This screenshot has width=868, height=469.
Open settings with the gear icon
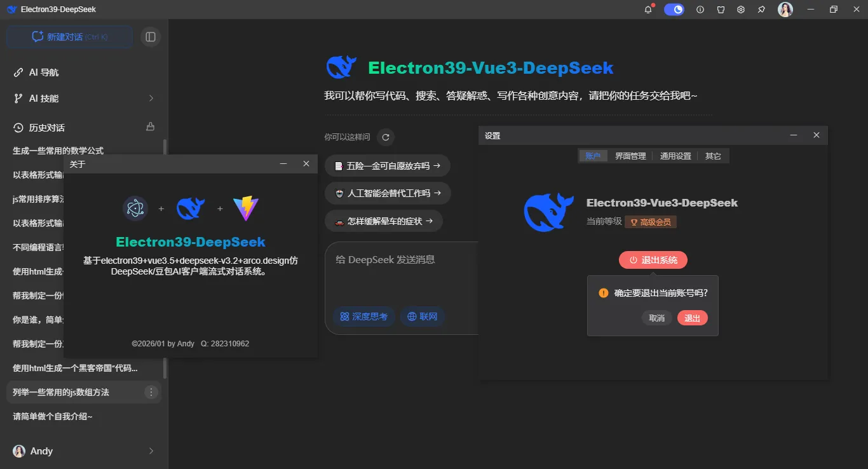(x=740, y=10)
